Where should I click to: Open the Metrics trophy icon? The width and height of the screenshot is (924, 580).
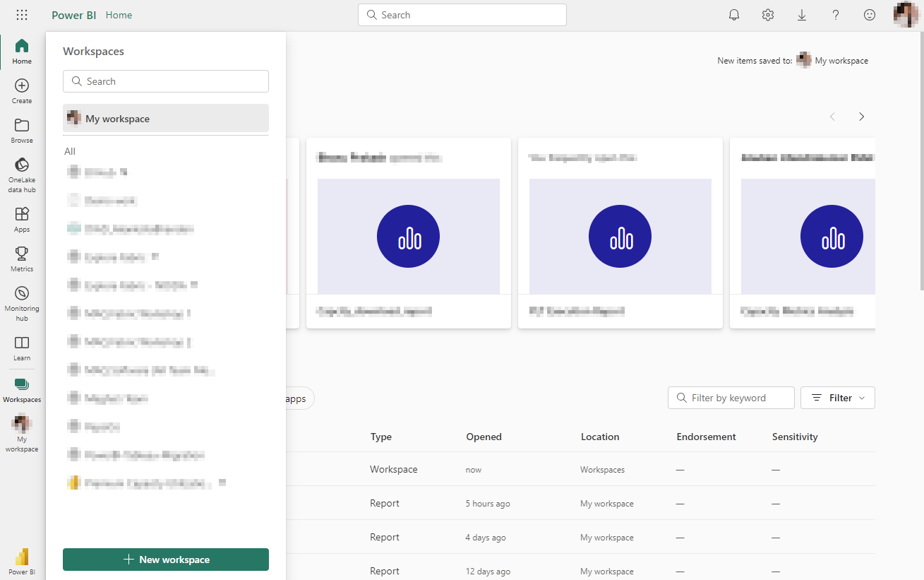pyautogui.click(x=22, y=254)
